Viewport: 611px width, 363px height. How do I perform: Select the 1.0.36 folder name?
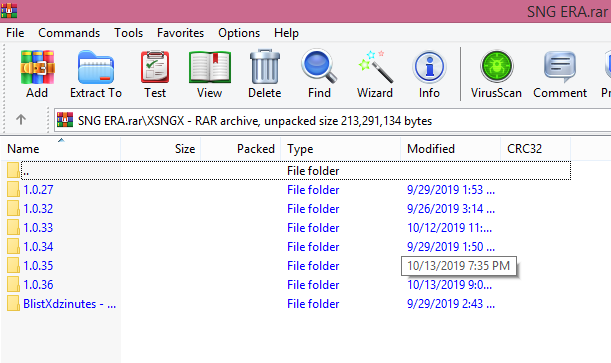(38, 285)
